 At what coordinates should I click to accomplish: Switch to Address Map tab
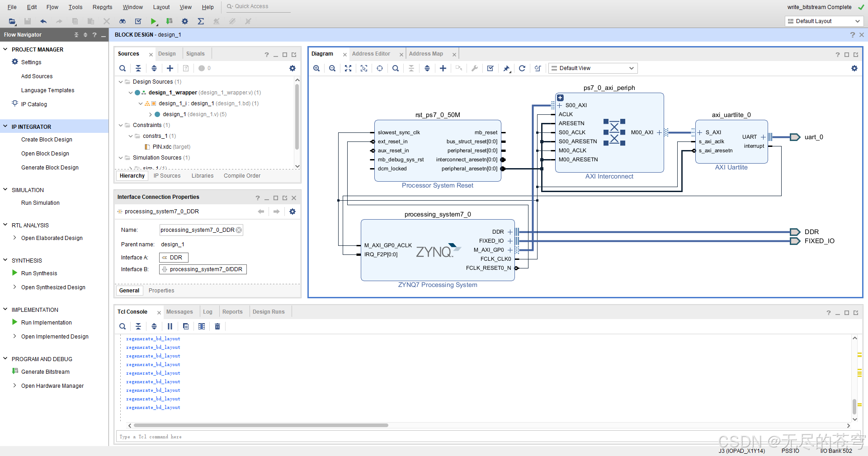(x=426, y=54)
